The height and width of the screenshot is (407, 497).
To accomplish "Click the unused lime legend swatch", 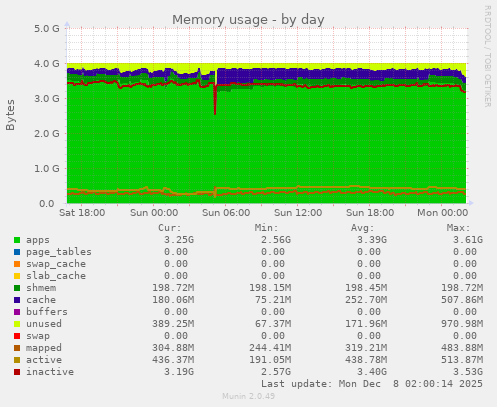I will click(17, 324).
